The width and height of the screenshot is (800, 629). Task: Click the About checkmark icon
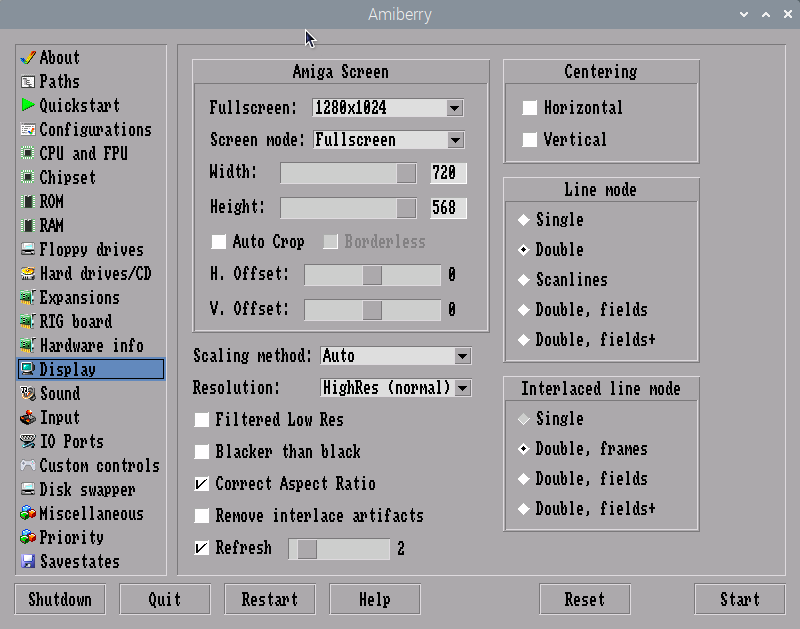[x=28, y=58]
